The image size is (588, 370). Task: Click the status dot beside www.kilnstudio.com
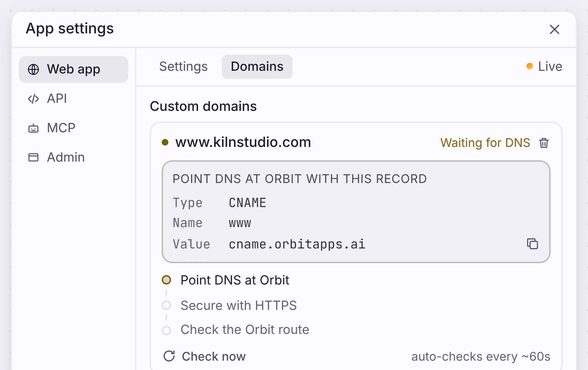165,143
